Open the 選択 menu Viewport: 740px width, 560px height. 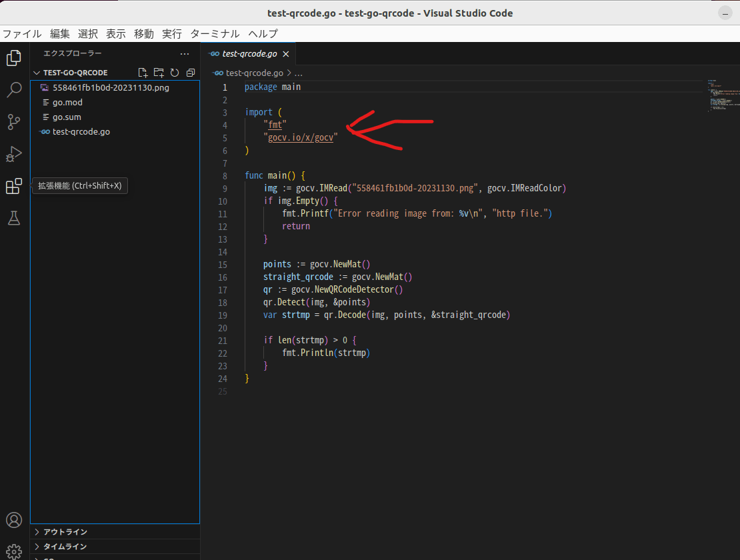coord(88,34)
